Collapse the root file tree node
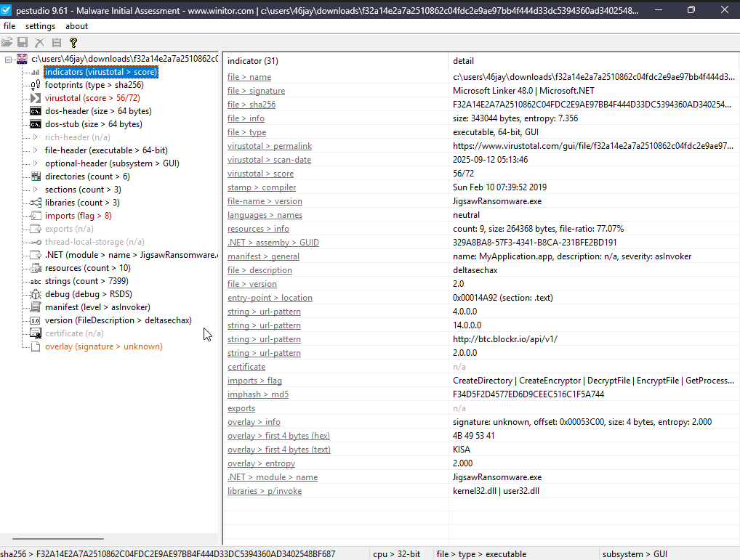The image size is (740, 560). click(8, 60)
